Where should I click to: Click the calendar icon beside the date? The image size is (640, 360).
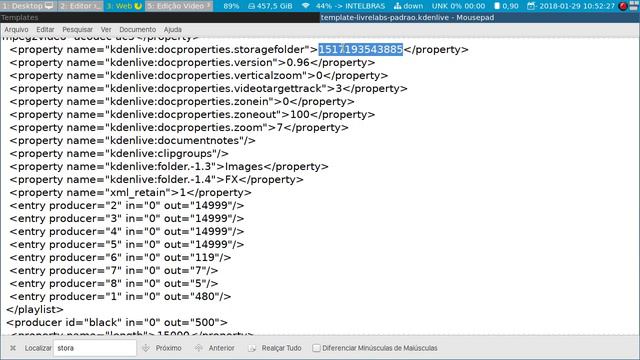[x=531, y=6]
